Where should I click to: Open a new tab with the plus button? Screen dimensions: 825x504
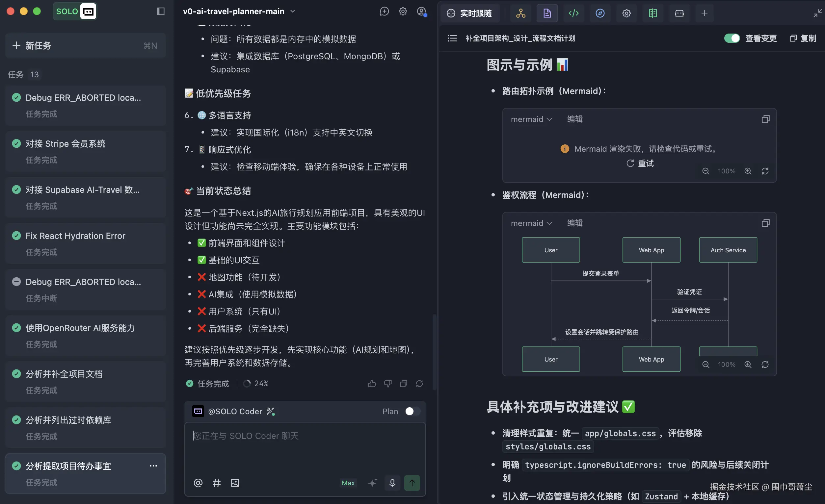(x=705, y=13)
